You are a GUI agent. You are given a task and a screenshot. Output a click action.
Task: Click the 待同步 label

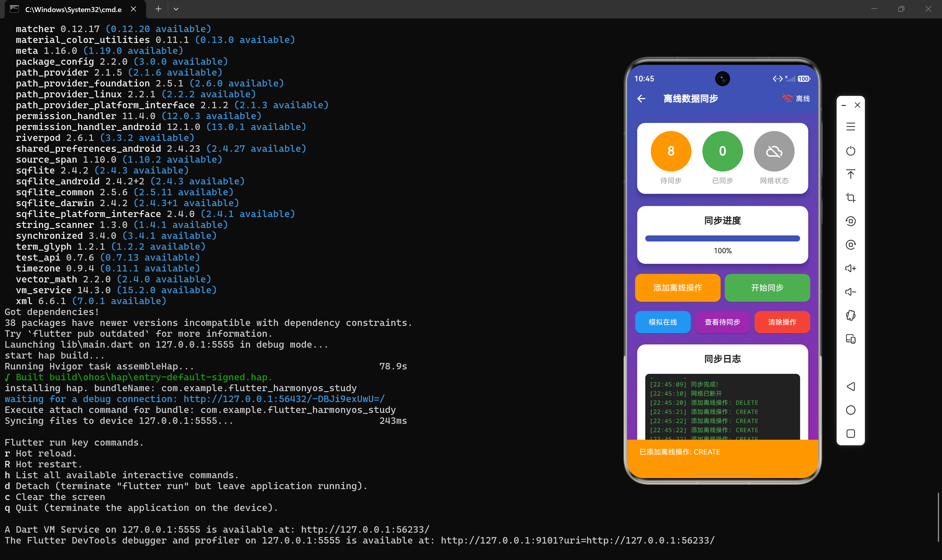[x=671, y=181]
